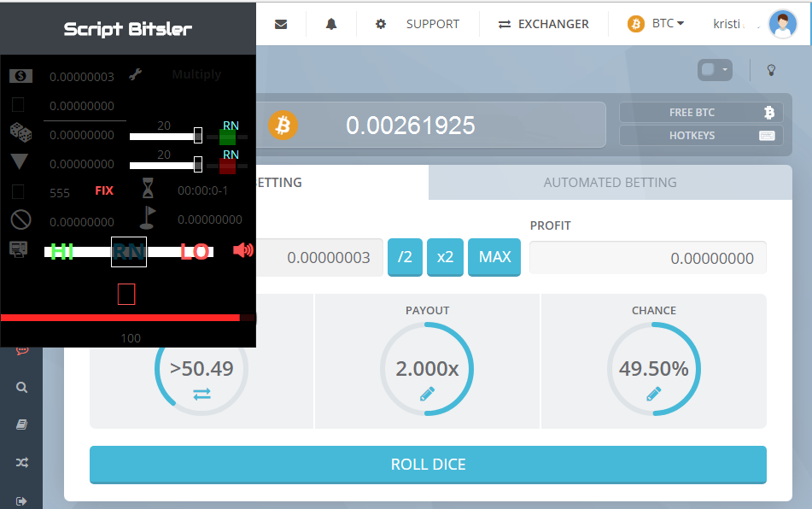812x509 pixels.
Task: Open the user avatar profile picture
Action: (782, 24)
